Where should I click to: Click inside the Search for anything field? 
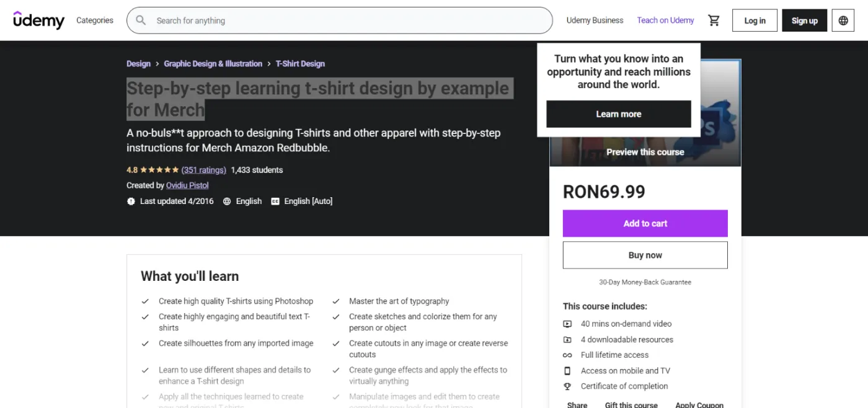tap(339, 20)
